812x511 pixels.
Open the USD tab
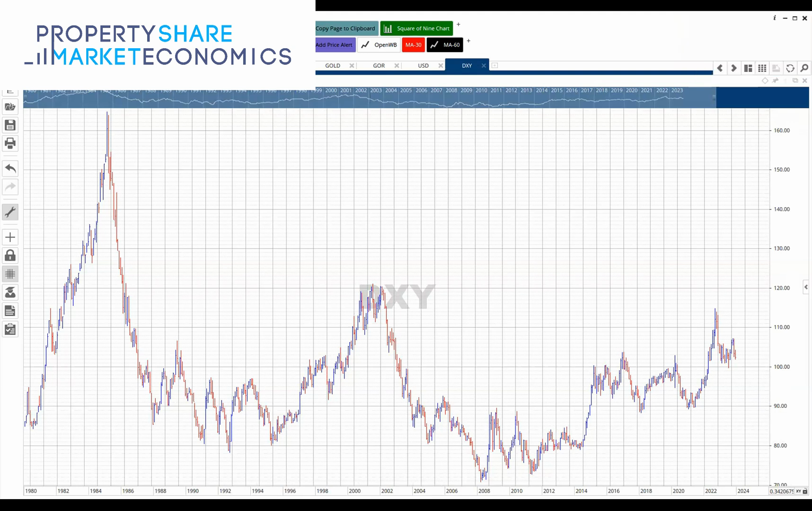423,65
